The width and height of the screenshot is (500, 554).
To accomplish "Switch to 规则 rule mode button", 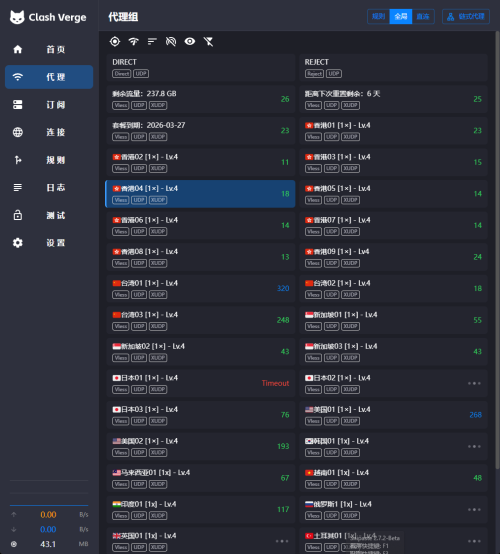I will pyautogui.click(x=378, y=17).
